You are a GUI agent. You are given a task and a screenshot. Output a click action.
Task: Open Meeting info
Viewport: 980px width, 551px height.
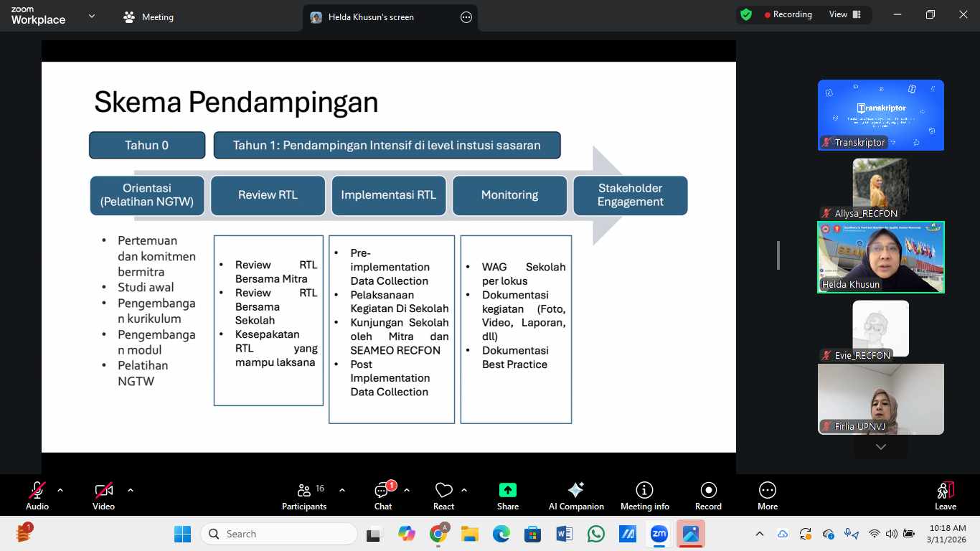(x=644, y=496)
